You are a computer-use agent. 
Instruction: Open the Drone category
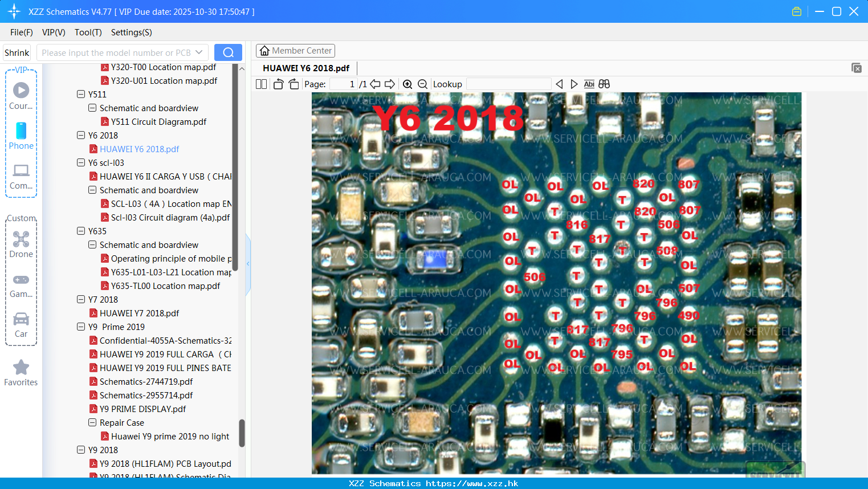click(x=21, y=244)
